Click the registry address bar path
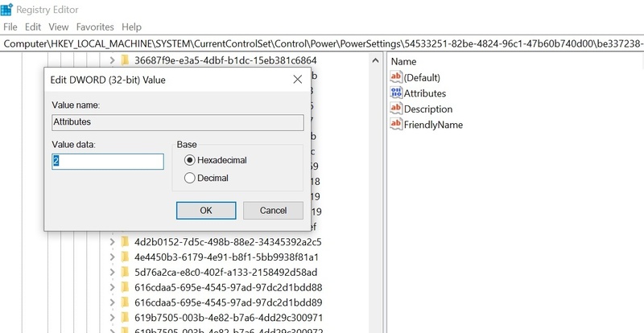 (x=322, y=44)
